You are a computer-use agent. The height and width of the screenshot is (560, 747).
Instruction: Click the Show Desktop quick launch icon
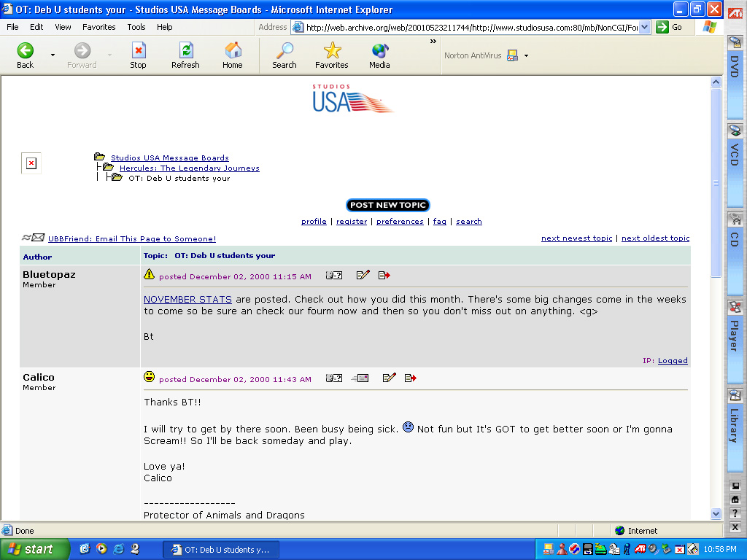click(85, 549)
